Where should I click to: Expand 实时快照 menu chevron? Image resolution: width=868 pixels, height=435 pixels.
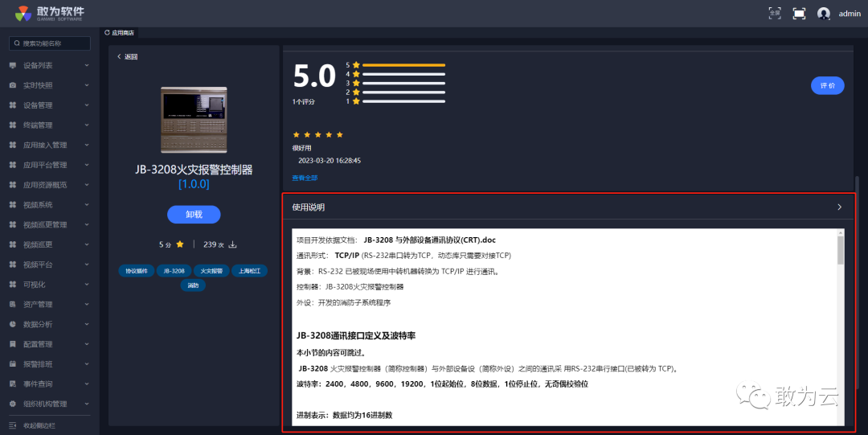[87, 85]
